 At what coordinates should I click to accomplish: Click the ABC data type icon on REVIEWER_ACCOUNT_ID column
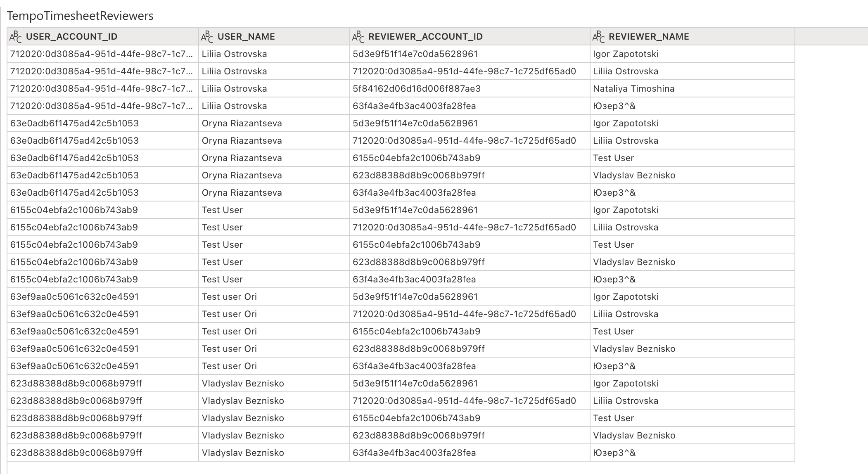tap(358, 36)
